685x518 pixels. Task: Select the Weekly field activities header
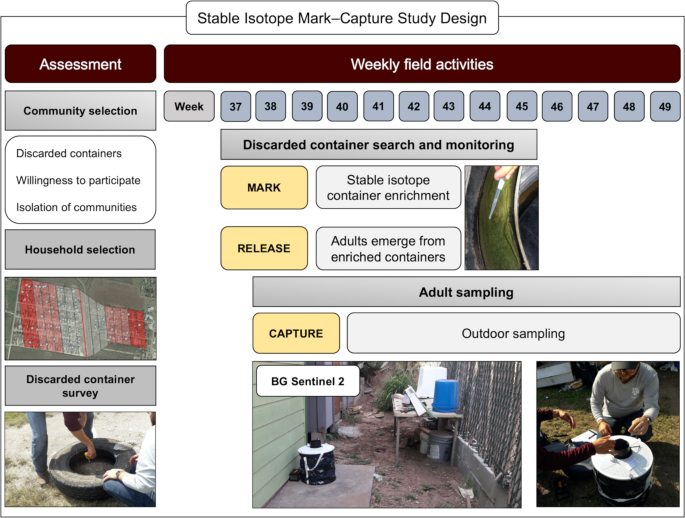tap(421, 64)
